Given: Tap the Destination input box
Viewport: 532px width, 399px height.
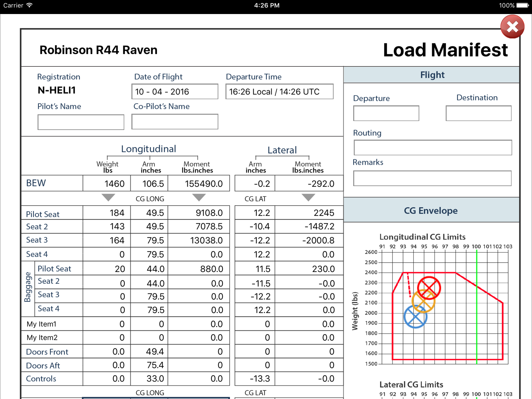Looking at the screenshot, I should point(478,113).
